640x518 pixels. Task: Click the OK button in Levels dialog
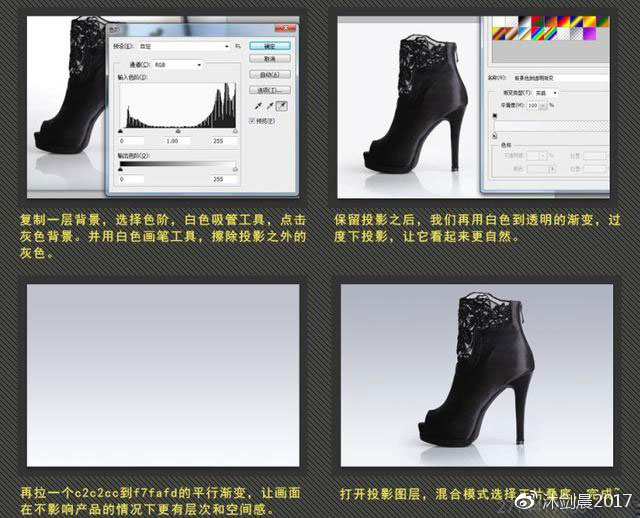coord(270,46)
